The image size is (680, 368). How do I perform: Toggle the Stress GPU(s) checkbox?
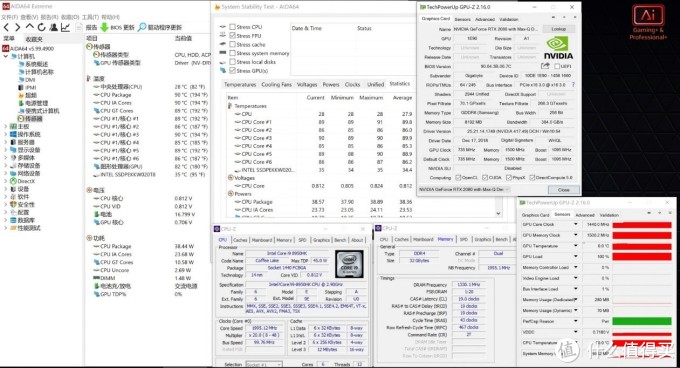tap(232, 70)
